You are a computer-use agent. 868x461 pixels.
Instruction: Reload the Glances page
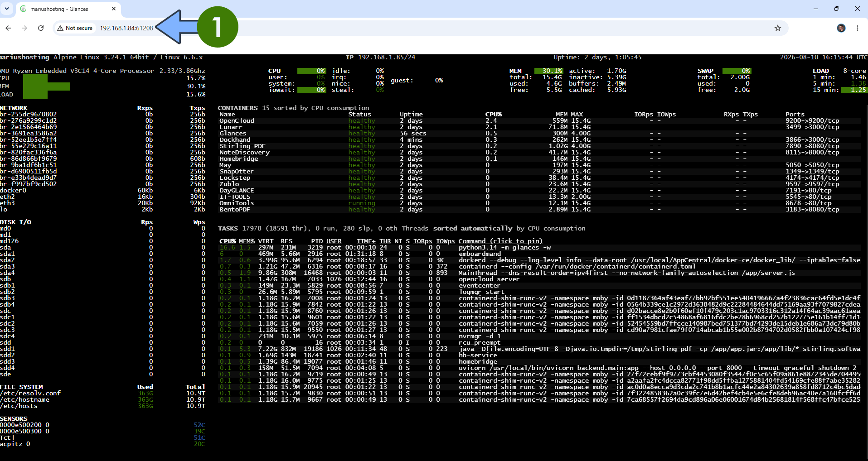[41, 28]
